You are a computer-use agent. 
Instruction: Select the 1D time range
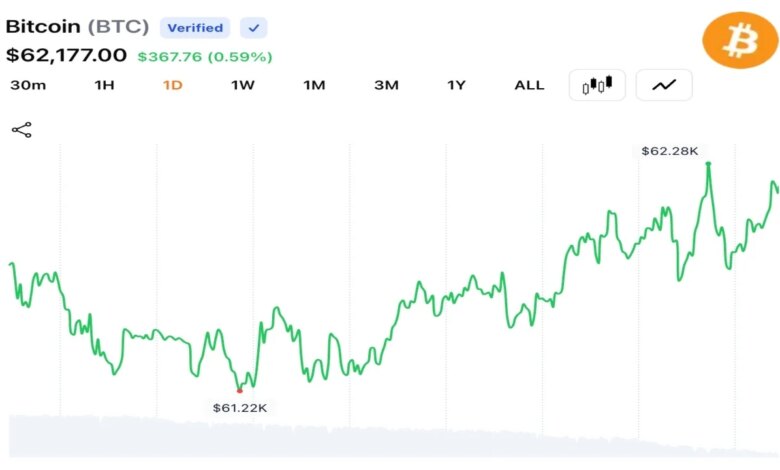click(x=173, y=85)
